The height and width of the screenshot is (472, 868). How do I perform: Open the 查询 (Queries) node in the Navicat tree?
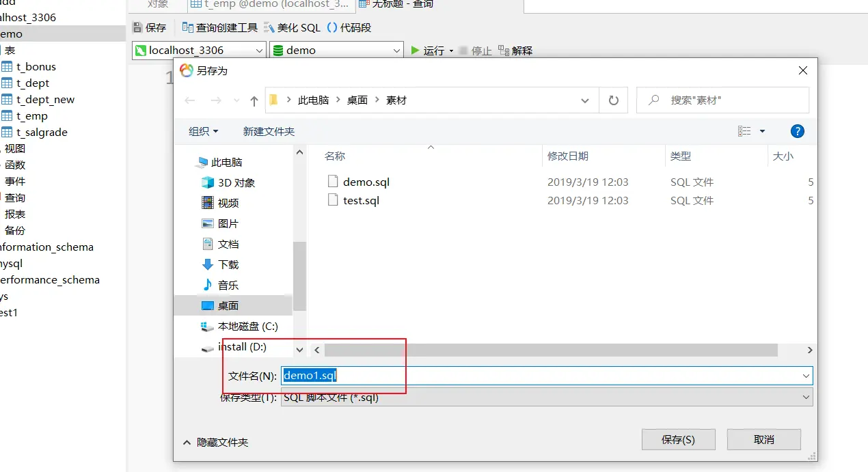click(15, 197)
